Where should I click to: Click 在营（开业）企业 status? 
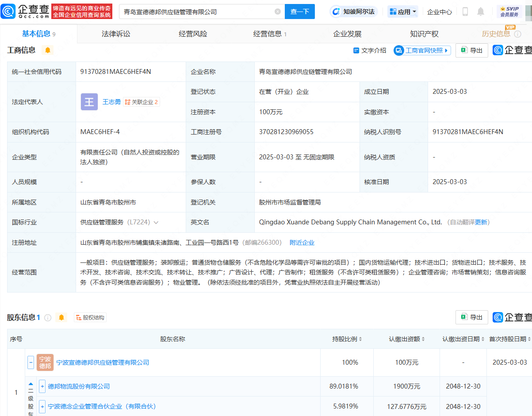(284, 92)
